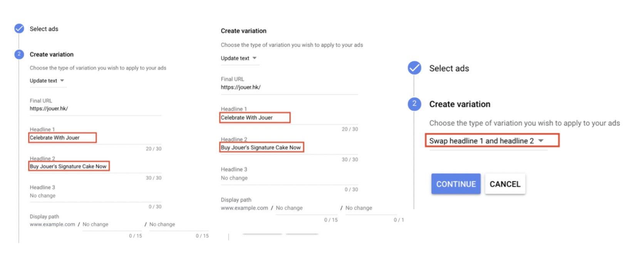Click the Select ads checkmark icon in left panel

coord(19,28)
